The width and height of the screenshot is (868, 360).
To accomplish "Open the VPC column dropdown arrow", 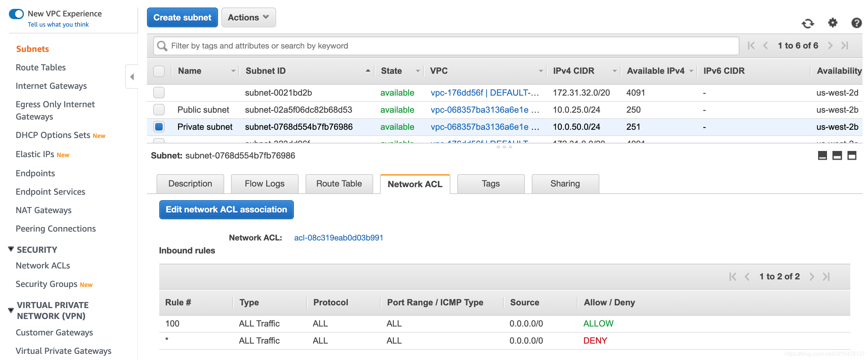I will point(541,71).
